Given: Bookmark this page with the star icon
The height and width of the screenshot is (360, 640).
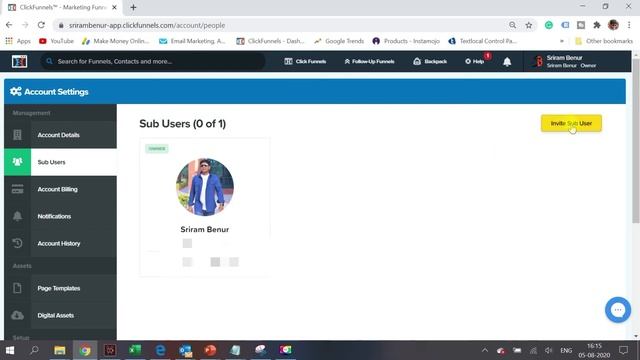Looking at the screenshot, I should pos(529,25).
